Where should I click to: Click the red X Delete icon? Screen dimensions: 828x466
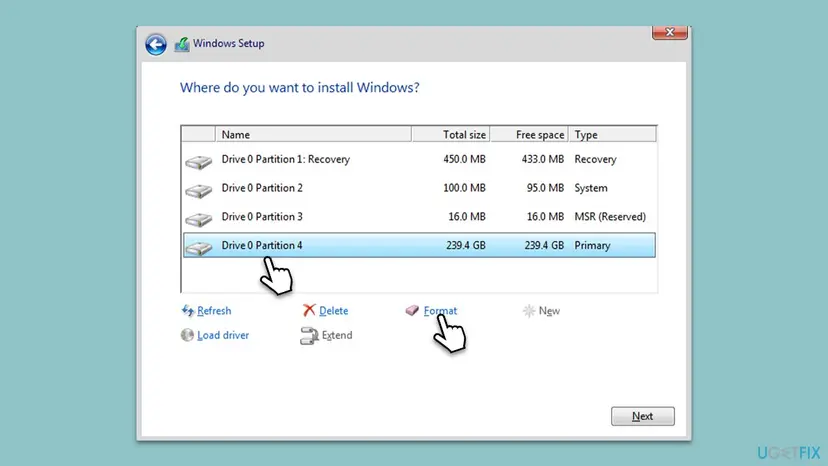tap(309, 310)
